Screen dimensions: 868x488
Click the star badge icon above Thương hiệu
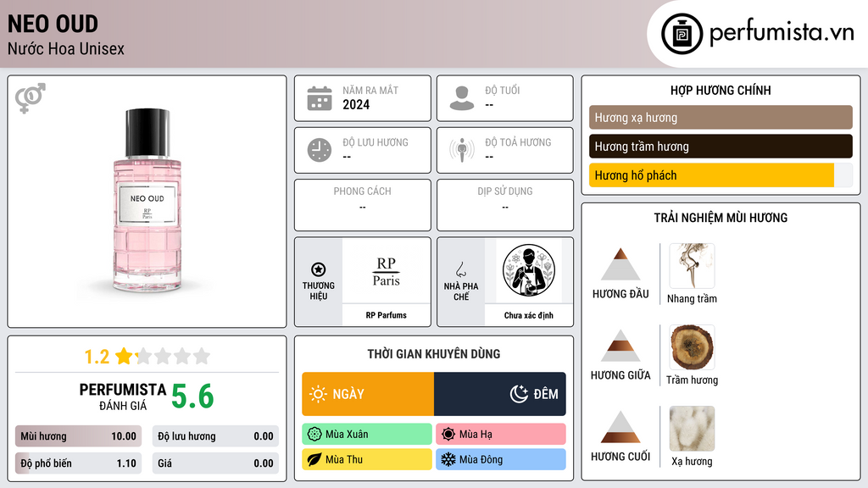(x=319, y=269)
